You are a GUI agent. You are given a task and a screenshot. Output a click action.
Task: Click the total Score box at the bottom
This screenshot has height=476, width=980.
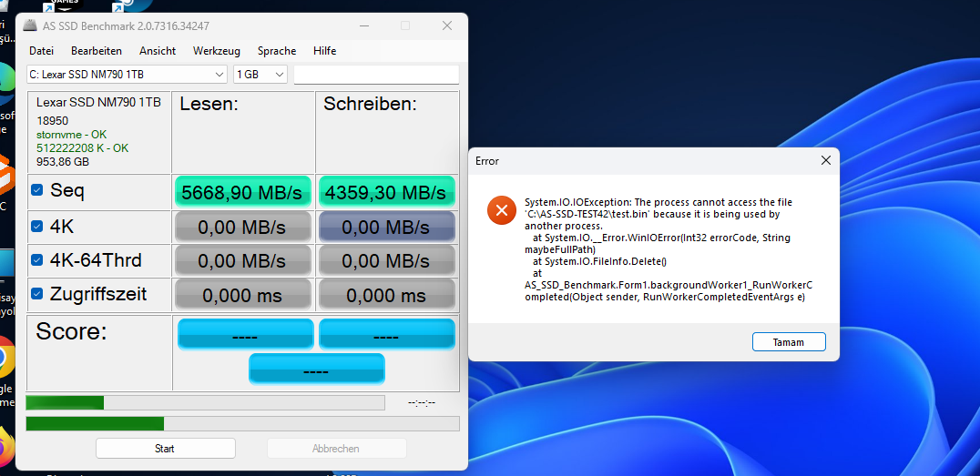click(x=317, y=369)
